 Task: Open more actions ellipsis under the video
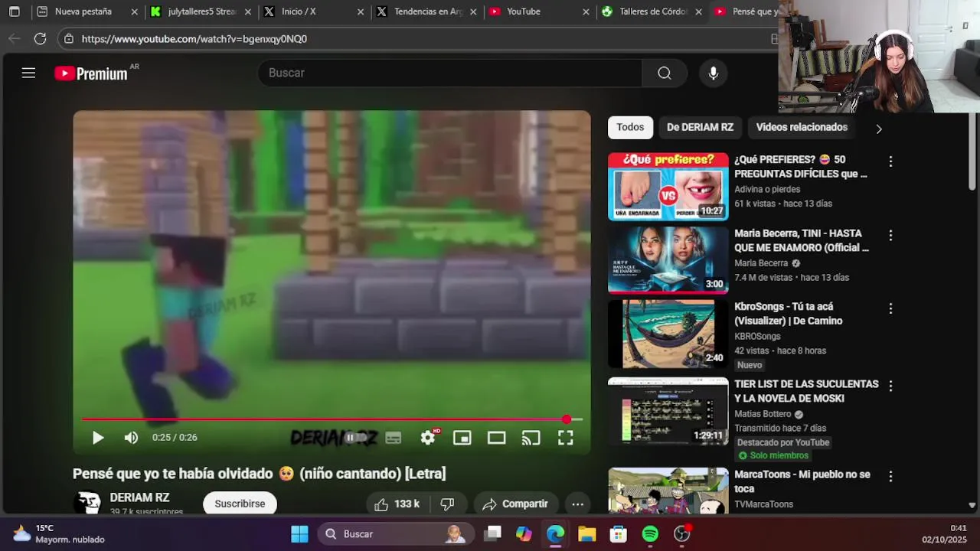(x=577, y=504)
